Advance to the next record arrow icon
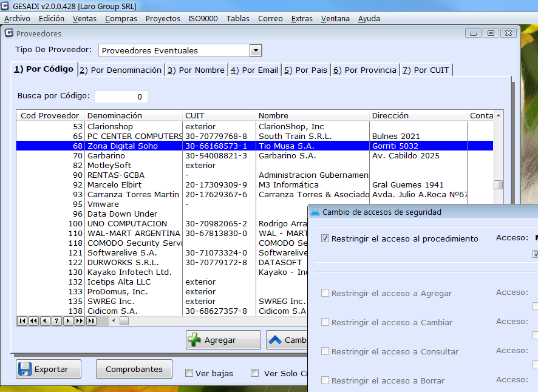The image size is (538, 392). [x=67, y=321]
